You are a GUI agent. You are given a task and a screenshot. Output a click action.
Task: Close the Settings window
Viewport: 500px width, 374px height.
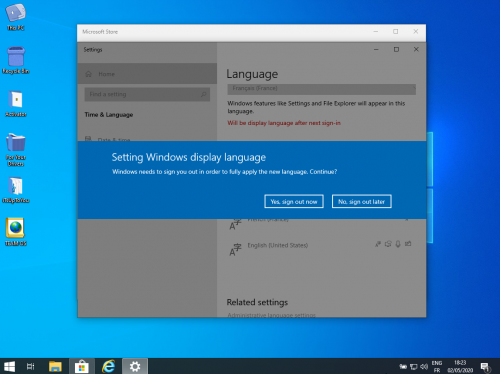(416, 49)
